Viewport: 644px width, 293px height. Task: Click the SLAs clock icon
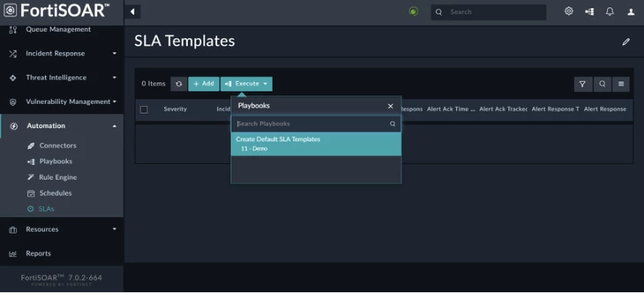pos(31,209)
